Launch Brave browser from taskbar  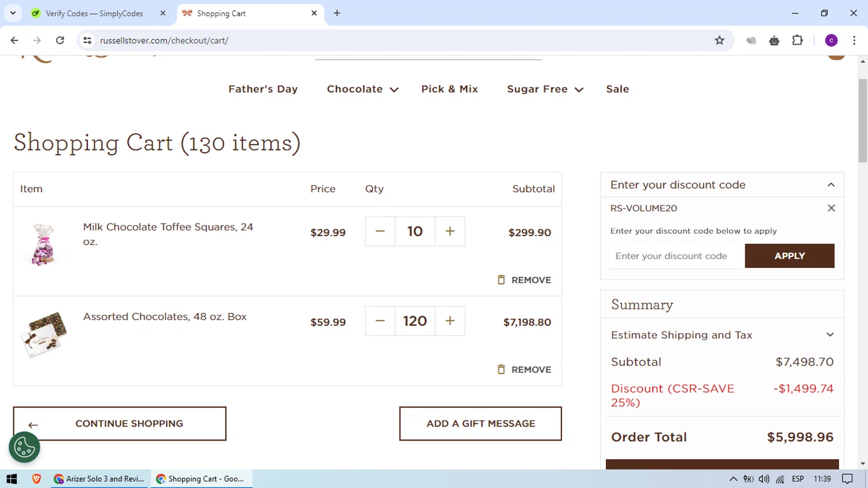[36, 479]
